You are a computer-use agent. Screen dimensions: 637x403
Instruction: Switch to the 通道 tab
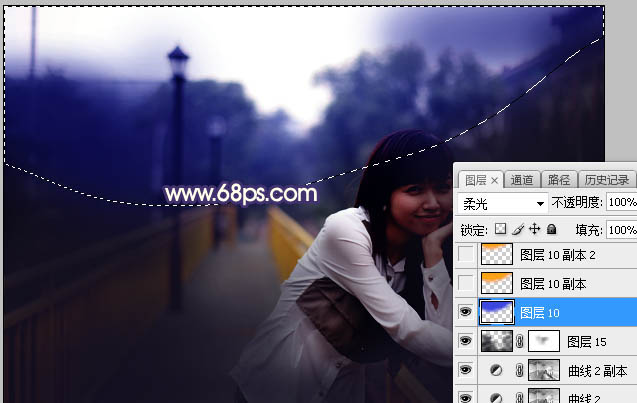[x=522, y=180]
